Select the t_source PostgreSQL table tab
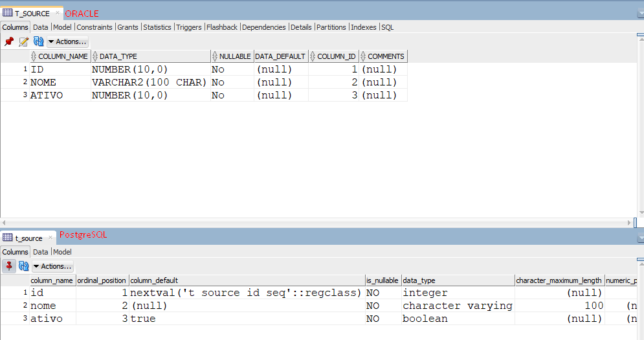Screen dimensions: 644x340 tap(28, 238)
